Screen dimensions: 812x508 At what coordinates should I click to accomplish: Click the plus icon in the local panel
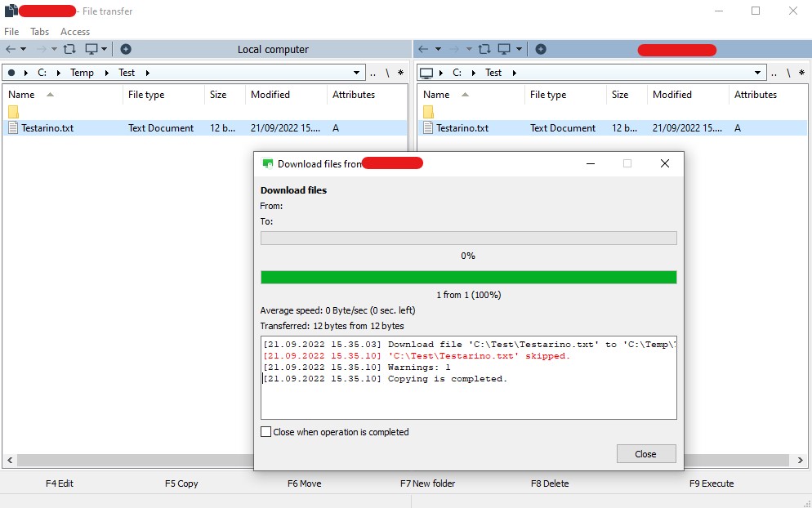[x=126, y=49]
